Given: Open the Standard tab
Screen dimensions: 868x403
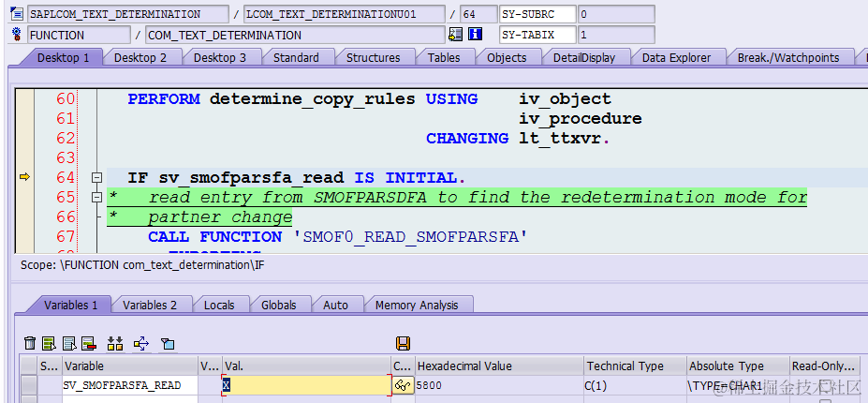Looking at the screenshot, I should click(x=296, y=58).
